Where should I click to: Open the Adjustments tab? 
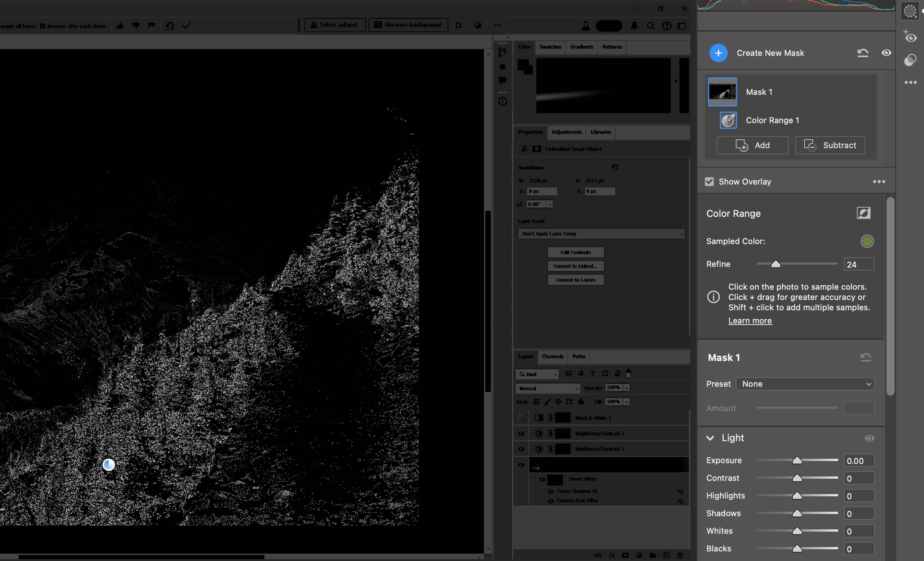click(x=566, y=132)
